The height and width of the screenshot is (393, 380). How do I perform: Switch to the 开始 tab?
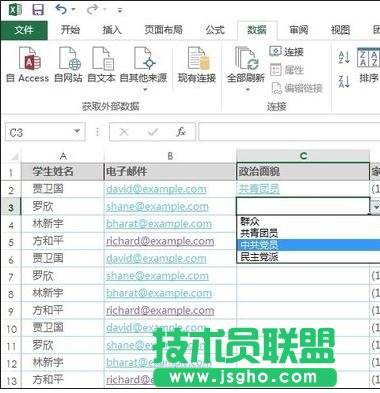70,30
